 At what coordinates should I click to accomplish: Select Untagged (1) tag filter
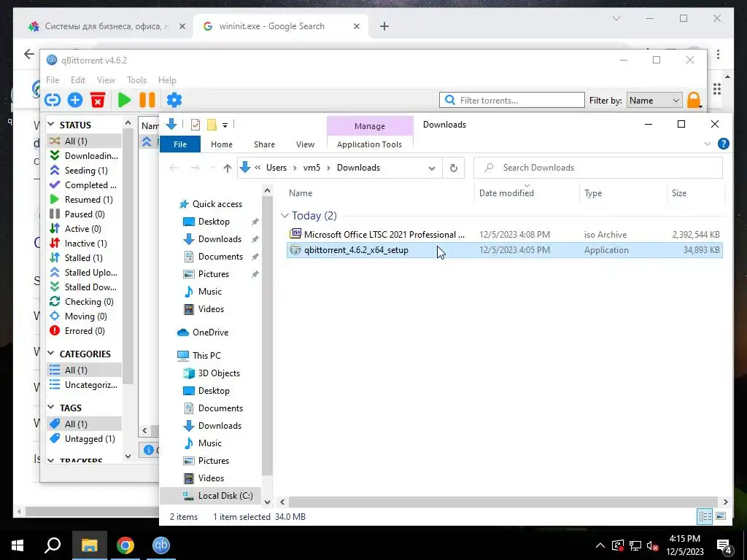click(85, 438)
